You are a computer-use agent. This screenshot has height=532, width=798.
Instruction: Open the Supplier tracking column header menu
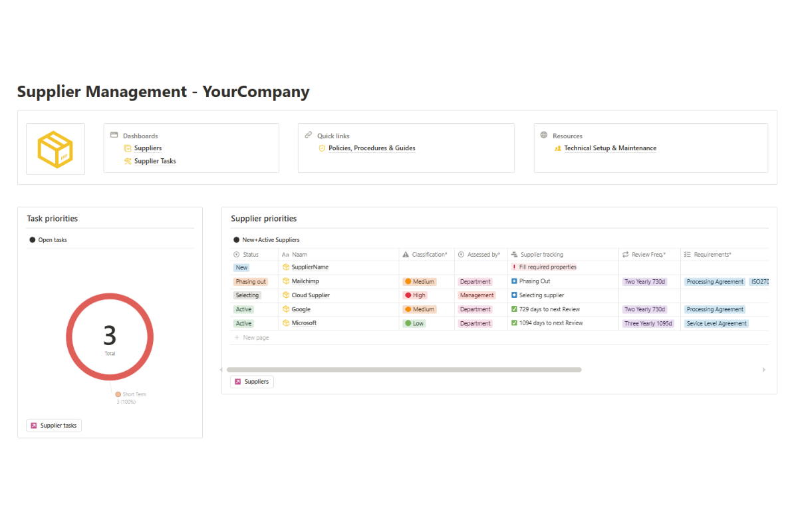(563, 255)
